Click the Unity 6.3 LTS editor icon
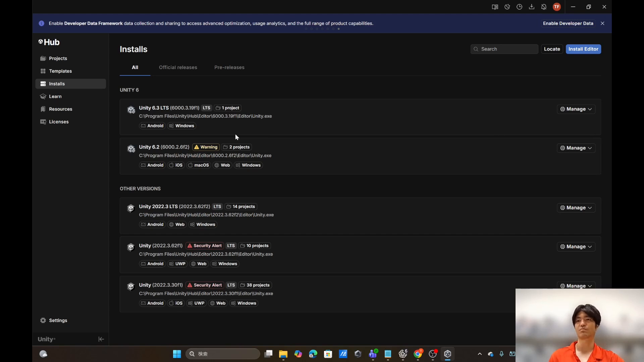 click(x=131, y=110)
